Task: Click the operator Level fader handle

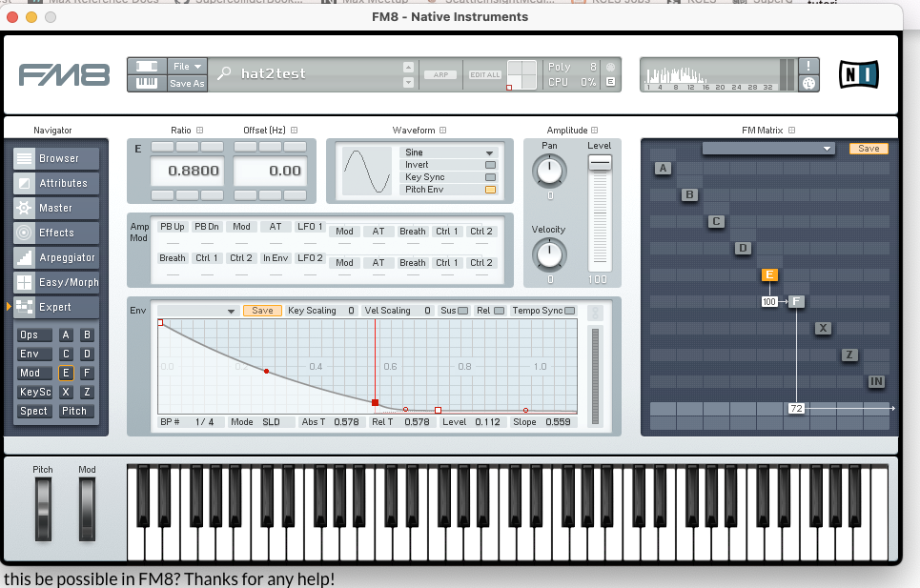Action: click(600, 162)
